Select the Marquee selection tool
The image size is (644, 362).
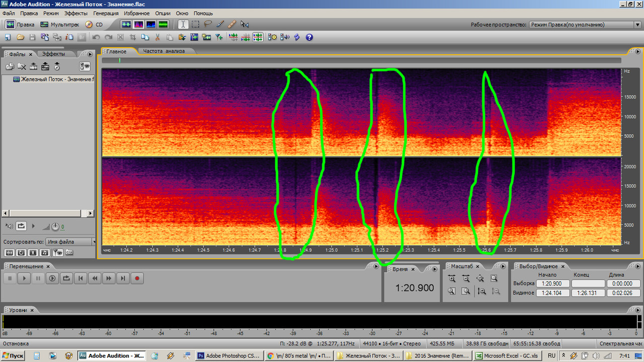[195, 24]
